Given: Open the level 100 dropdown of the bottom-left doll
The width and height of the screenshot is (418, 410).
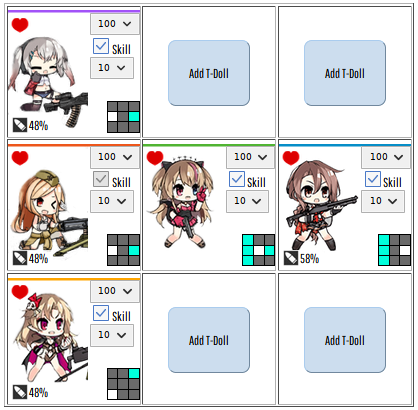Looking at the screenshot, I should (x=115, y=291).
